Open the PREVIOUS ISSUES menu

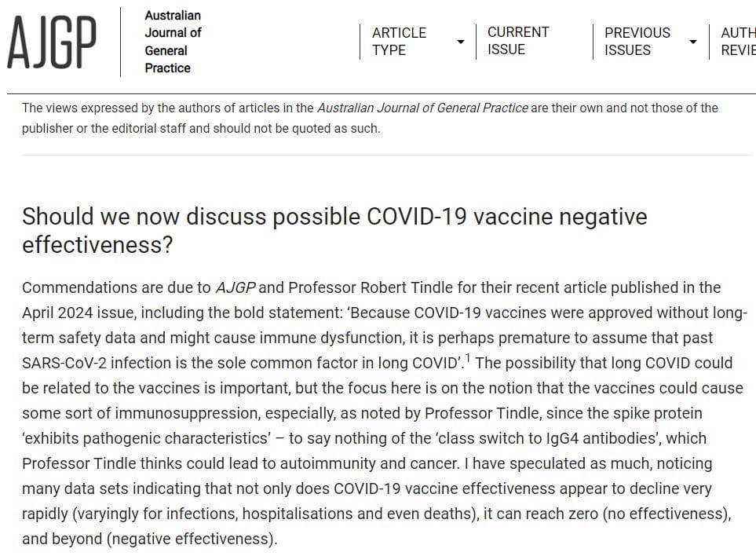tap(637, 42)
